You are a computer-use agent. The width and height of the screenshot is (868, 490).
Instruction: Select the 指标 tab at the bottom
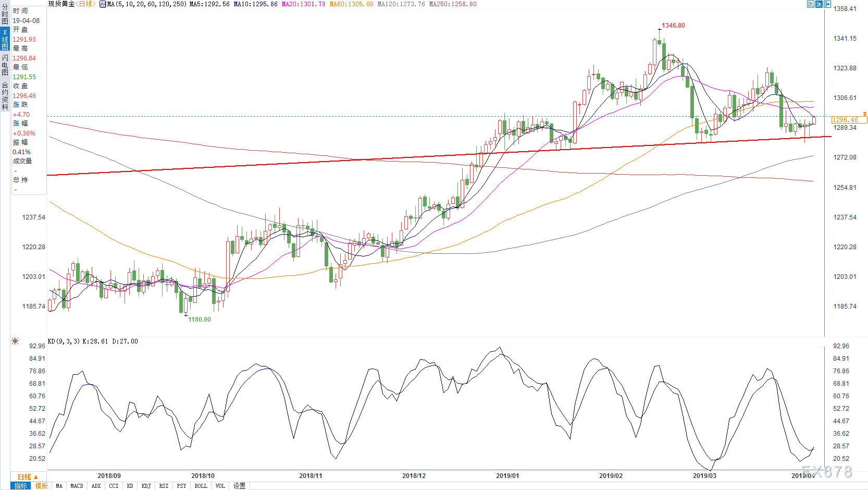click(x=21, y=486)
